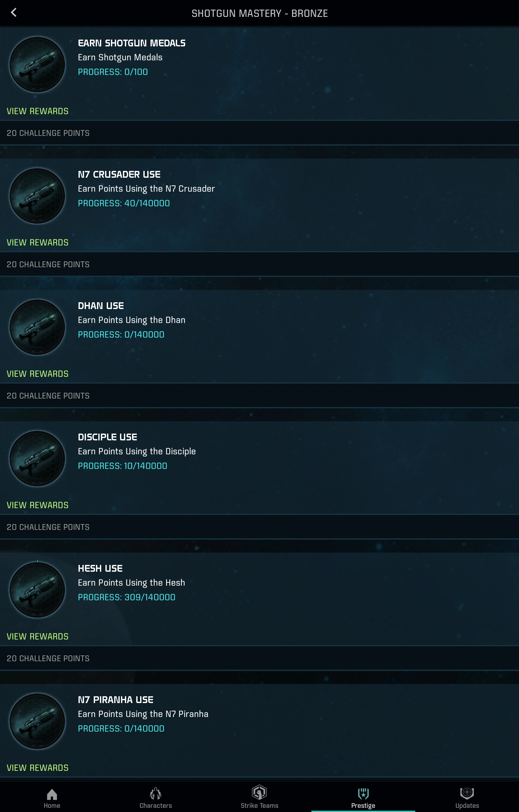Viewport: 519px width, 812px height.
Task: Select the N7 Crusader Use challenge title
Action: [119, 174]
